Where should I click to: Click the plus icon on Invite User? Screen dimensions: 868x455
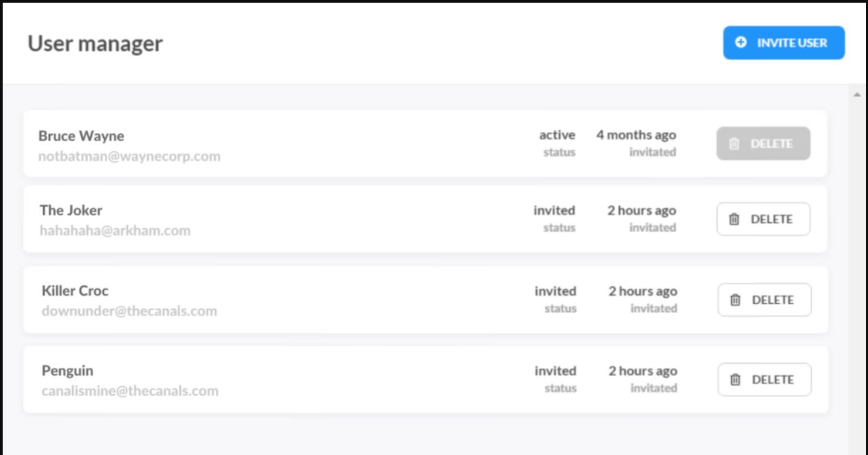[741, 43]
